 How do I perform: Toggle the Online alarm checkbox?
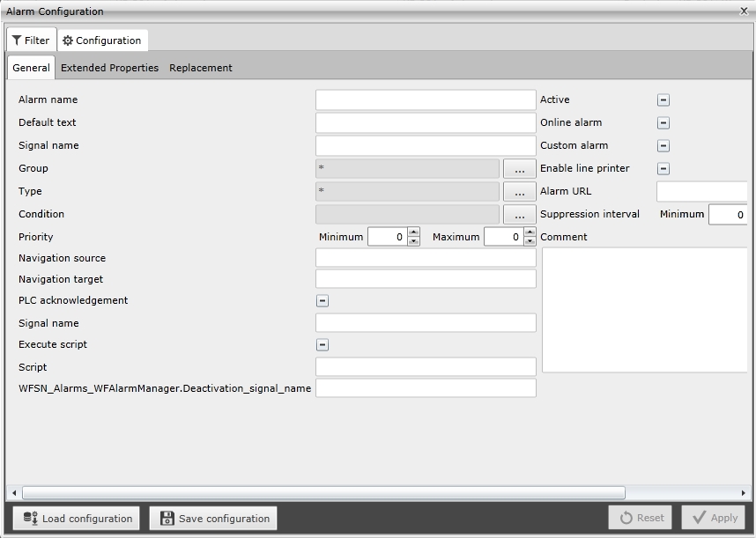[663, 123]
